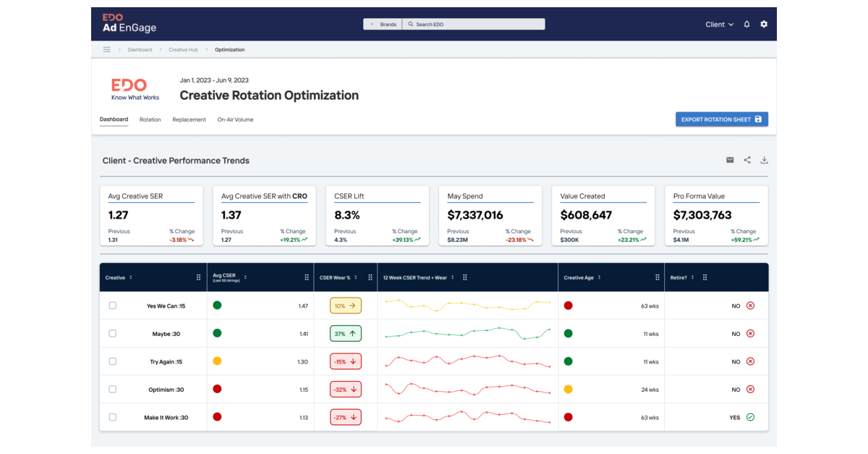
Task: Open settings via the gear icon
Action: coord(764,24)
